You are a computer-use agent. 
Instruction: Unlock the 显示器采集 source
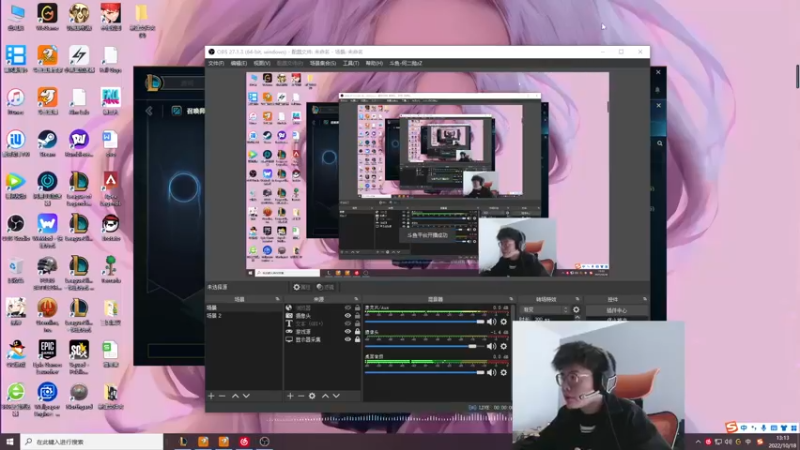point(357,339)
